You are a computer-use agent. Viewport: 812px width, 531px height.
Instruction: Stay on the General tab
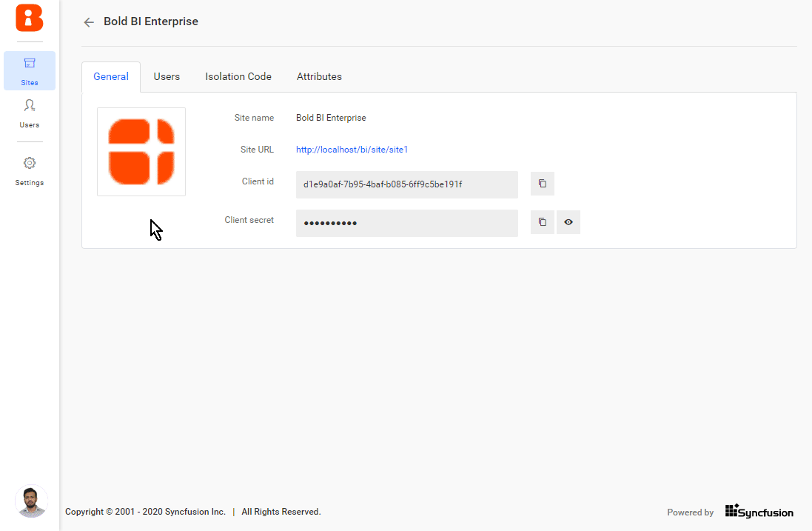(111, 76)
